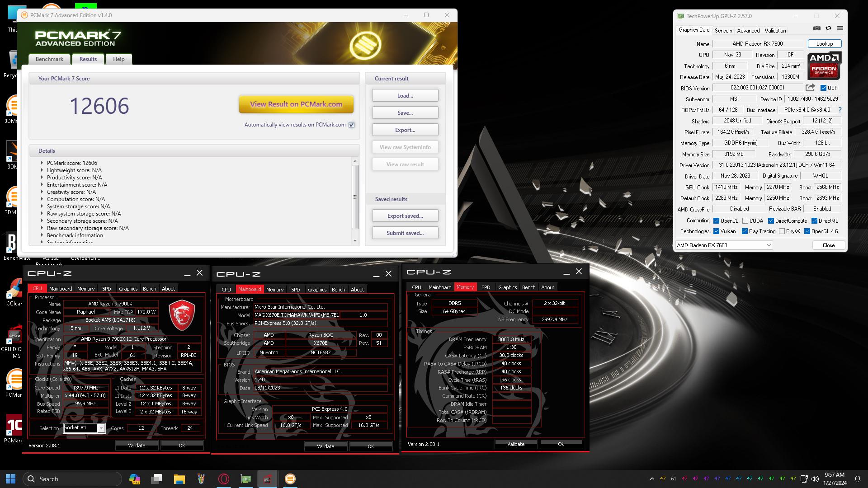Take a GPU-Z screenshot with camera icon
Screen dimensions: 868x488
(816, 28)
